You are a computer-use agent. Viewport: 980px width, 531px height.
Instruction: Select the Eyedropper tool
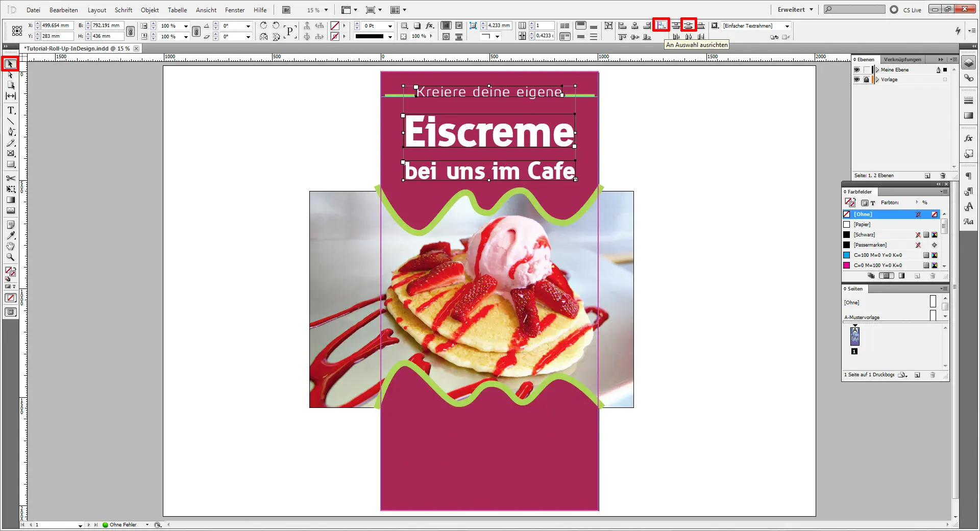[x=10, y=236]
